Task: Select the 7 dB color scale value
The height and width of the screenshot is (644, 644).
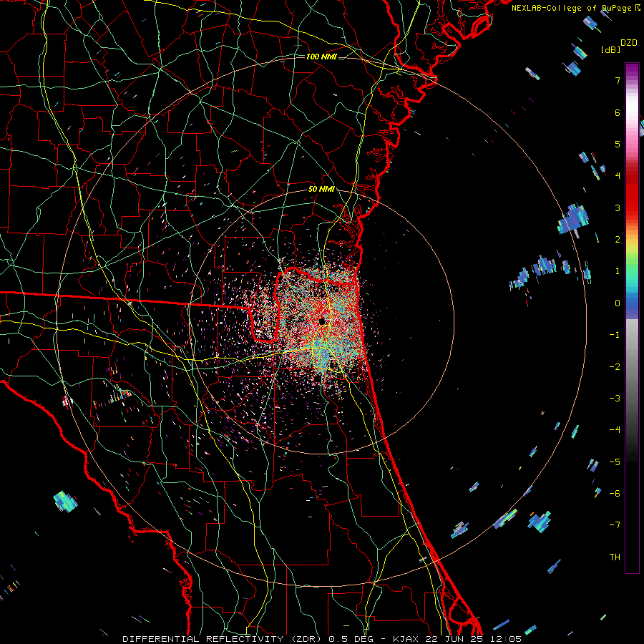Action: point(618,80)
